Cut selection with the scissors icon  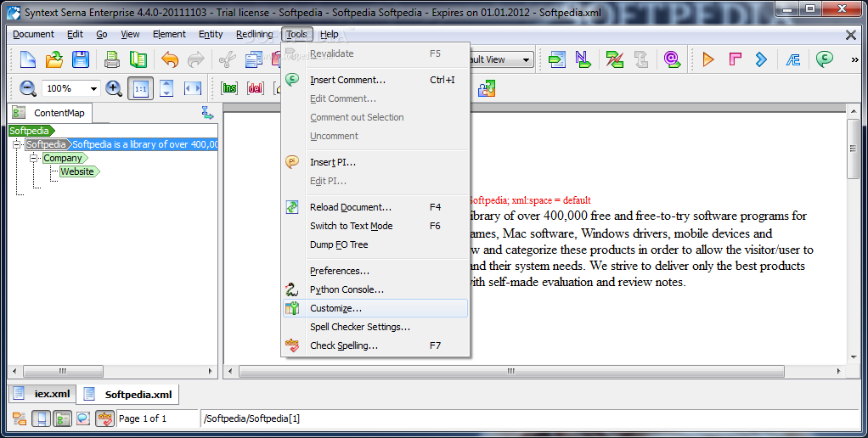(x=227, y=59)
